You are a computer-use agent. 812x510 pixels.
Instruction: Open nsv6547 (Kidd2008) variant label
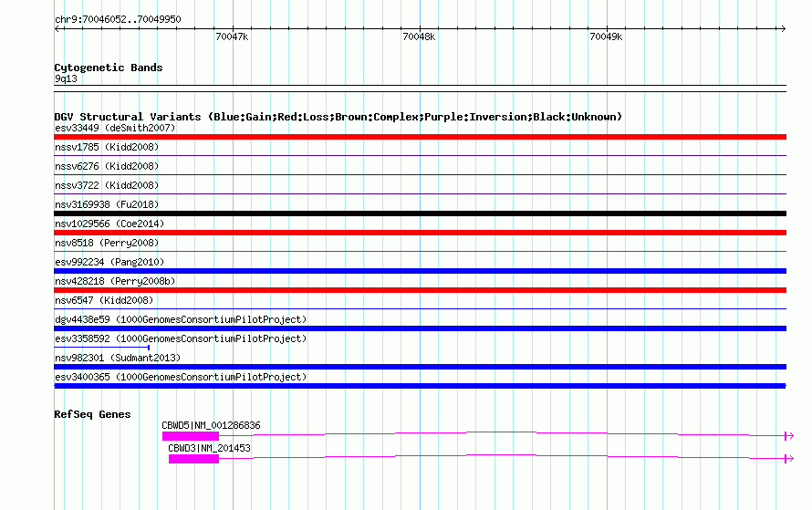coord(104,300)
